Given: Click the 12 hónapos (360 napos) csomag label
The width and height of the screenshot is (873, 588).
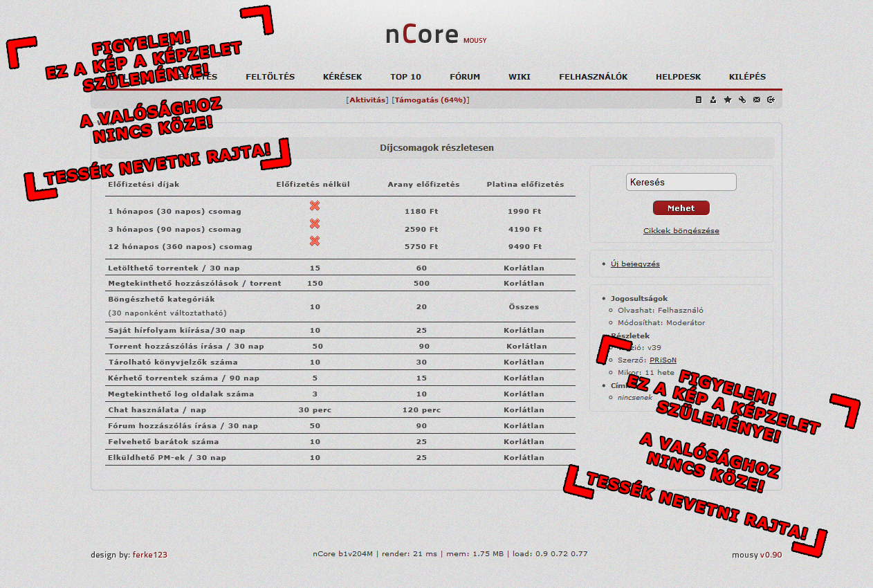Looking at the screenshot, I should (x=180, y=247).
